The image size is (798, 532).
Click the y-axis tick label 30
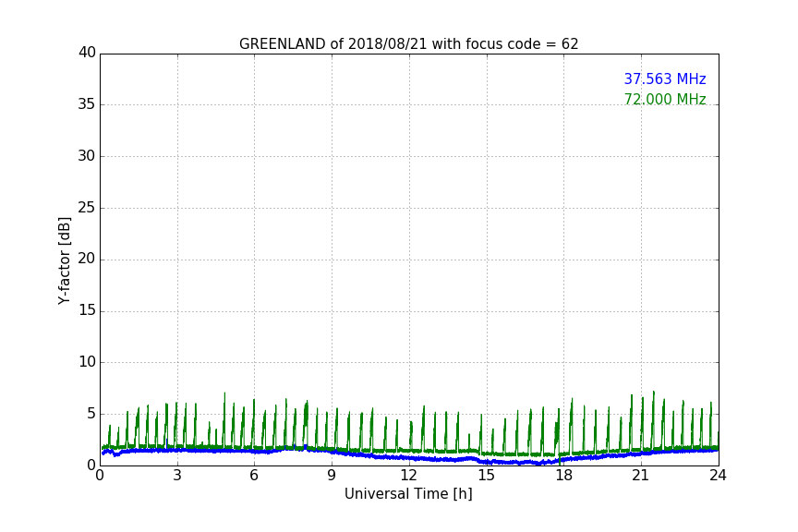pyautogui.click(x=87, y=156)
